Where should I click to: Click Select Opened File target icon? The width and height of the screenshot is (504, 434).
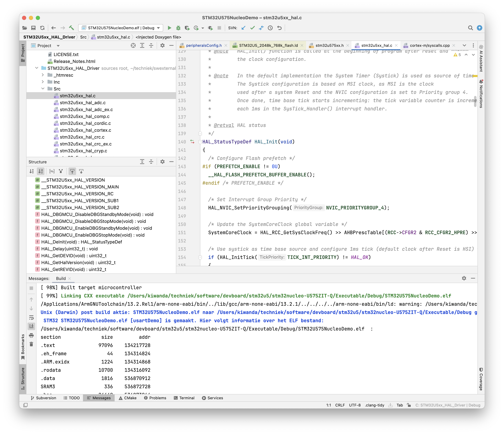pyautogui.click(x=133, y=45)
